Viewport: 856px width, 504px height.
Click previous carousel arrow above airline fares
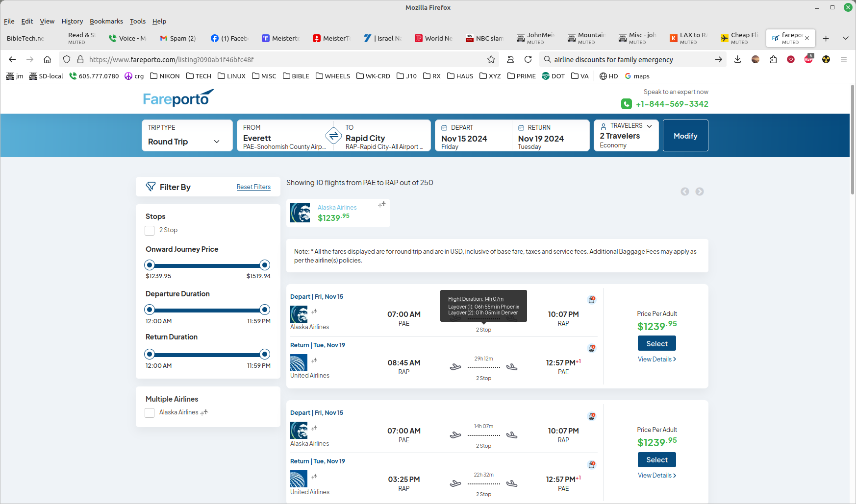click(684, 192)
